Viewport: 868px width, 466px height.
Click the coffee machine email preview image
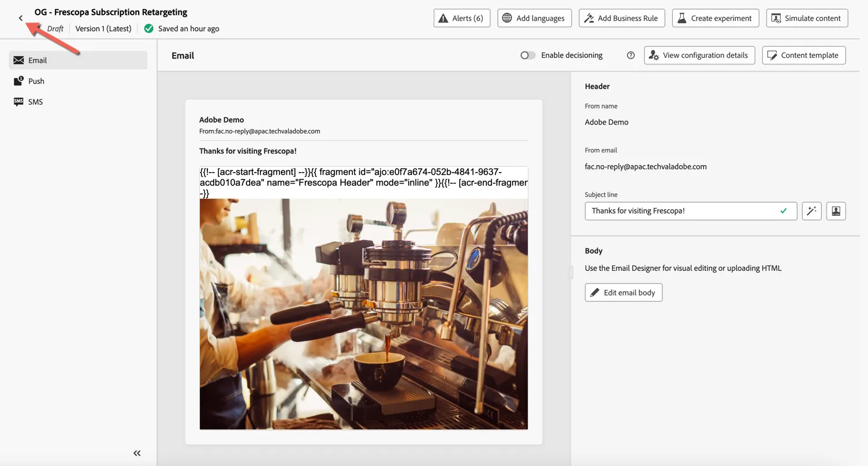coord(364,314)
